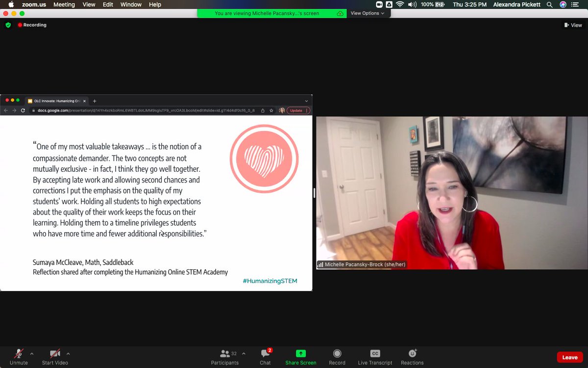Image resolution: width=588 pixels, height=368 pixels.
Task: Open the Apple menu
Action: (x=11, y=4)
